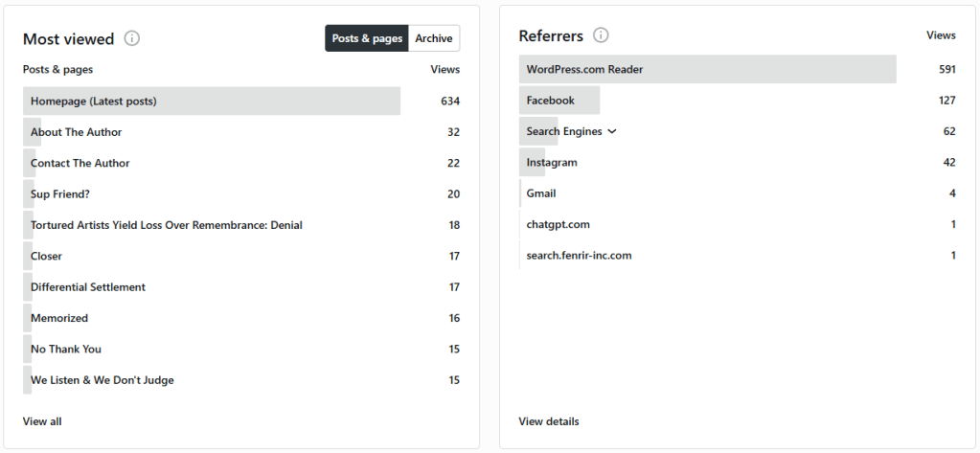Select the Instagram referrer entry
This screenshot has width=980, height=453.
(552, 163)
